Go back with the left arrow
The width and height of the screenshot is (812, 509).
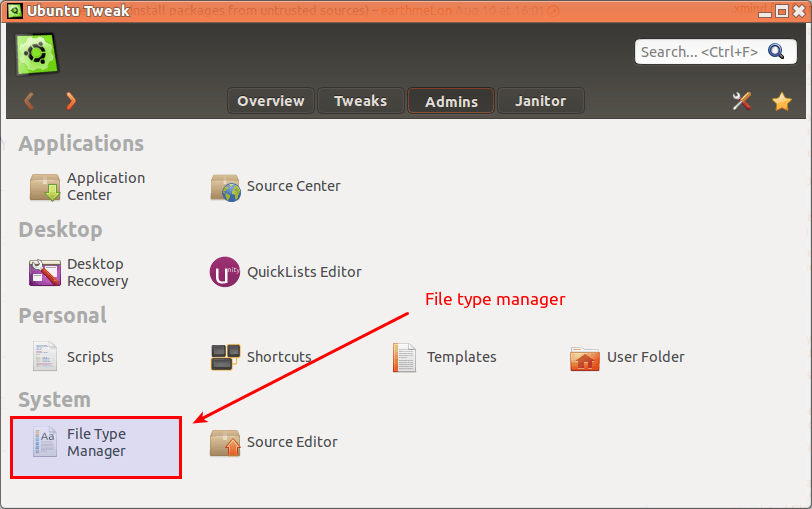coord(29,100)
